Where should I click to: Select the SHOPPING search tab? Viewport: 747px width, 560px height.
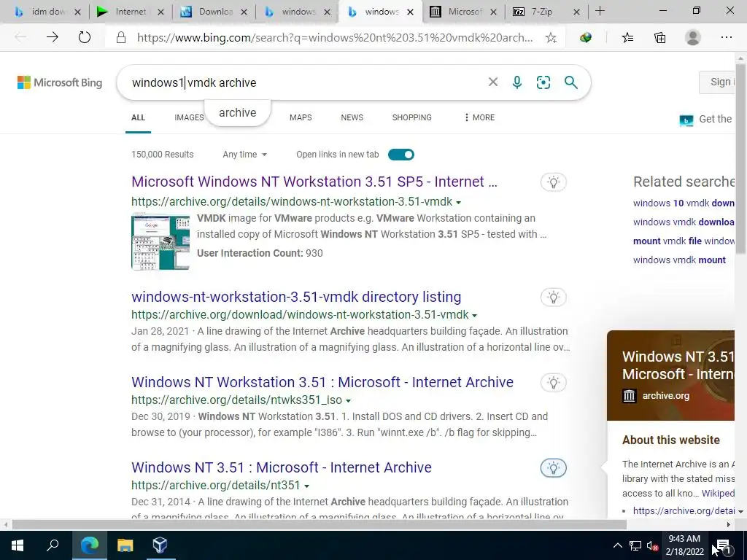pos(412,117)
